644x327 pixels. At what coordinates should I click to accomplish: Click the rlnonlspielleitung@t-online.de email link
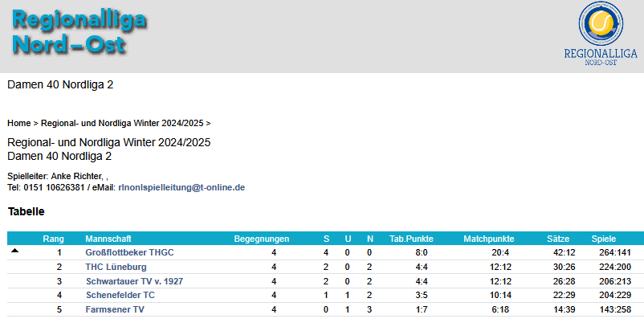coord(181,187)
